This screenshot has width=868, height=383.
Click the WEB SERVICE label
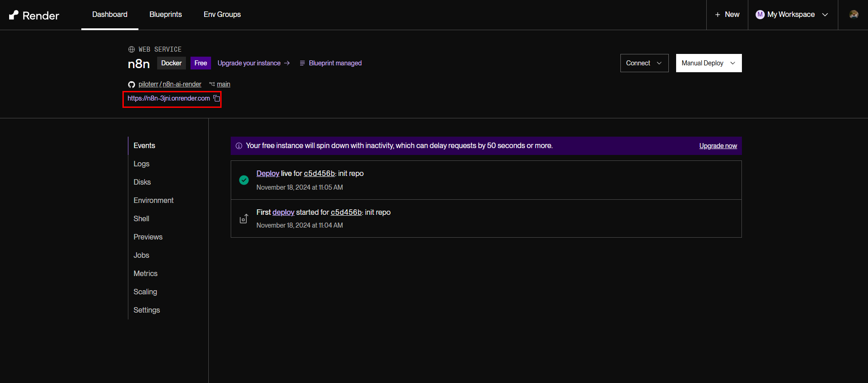[160, 49]
